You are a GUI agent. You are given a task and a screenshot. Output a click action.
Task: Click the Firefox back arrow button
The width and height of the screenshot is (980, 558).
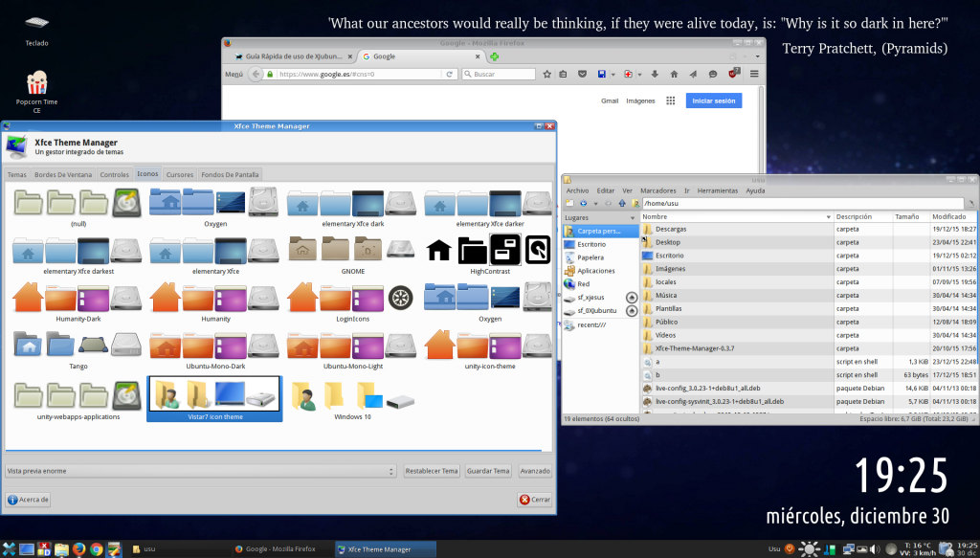pos(255,74)
